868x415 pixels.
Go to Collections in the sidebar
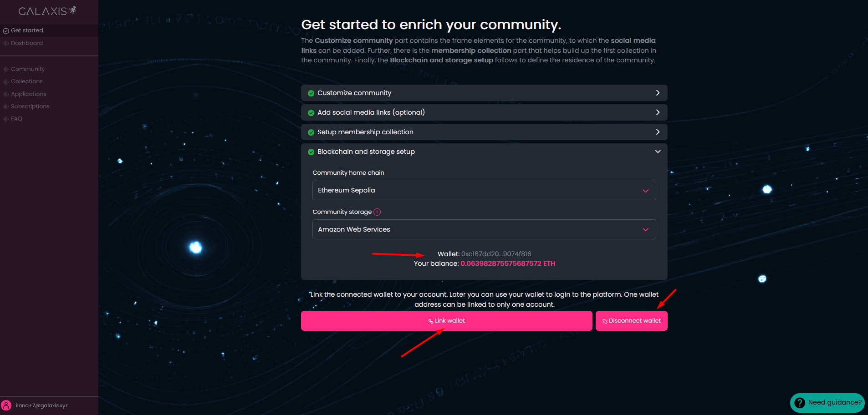(27, 81)
